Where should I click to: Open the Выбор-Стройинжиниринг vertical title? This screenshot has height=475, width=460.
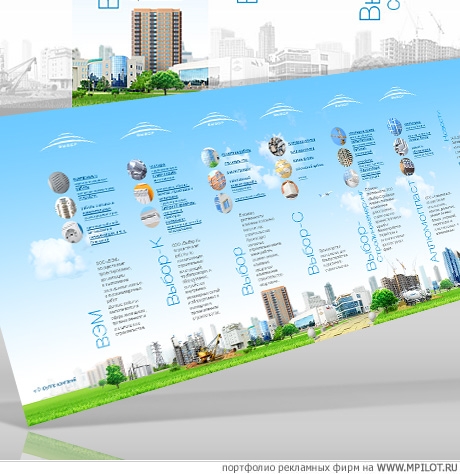click(x=370, y=231)
